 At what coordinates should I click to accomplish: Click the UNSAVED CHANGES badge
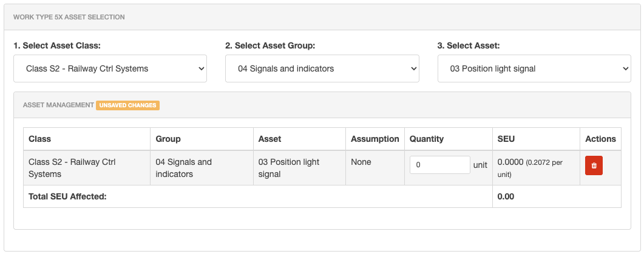click(x=127, y=105)
